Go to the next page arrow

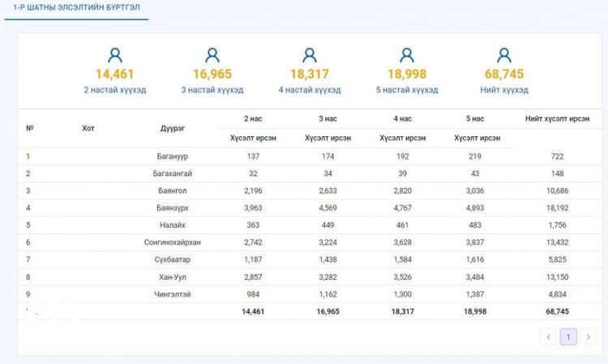588,336
